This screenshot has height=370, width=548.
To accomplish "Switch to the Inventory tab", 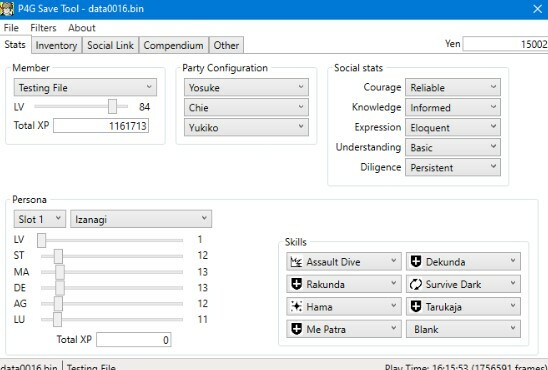I will click(x=56, y=45).
